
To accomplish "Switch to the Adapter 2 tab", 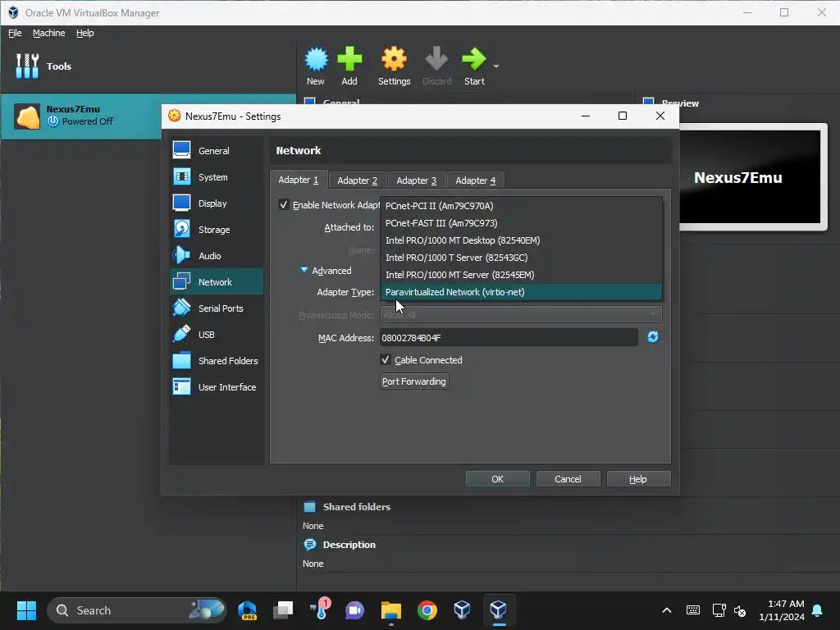I will click(x=358, y=180).
